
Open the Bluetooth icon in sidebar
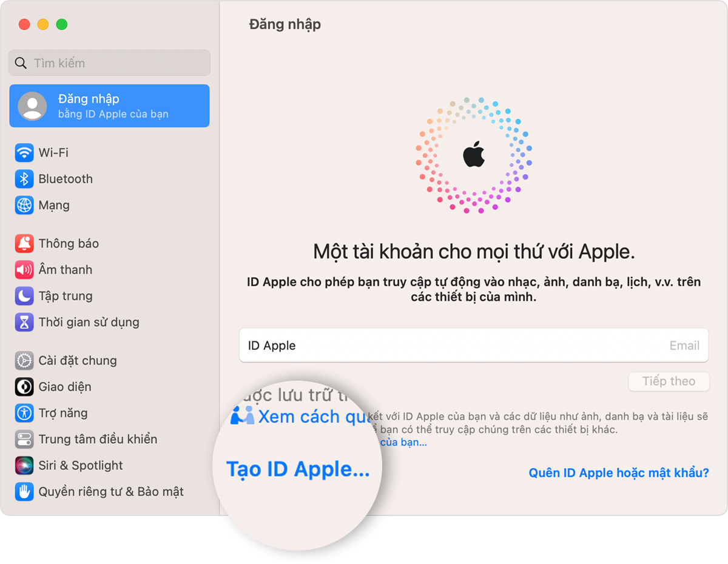pos(24,179)
